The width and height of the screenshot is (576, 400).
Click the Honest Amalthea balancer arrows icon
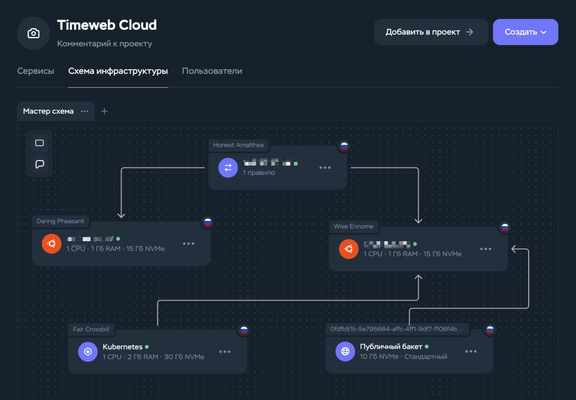click(x=228, y=168)
